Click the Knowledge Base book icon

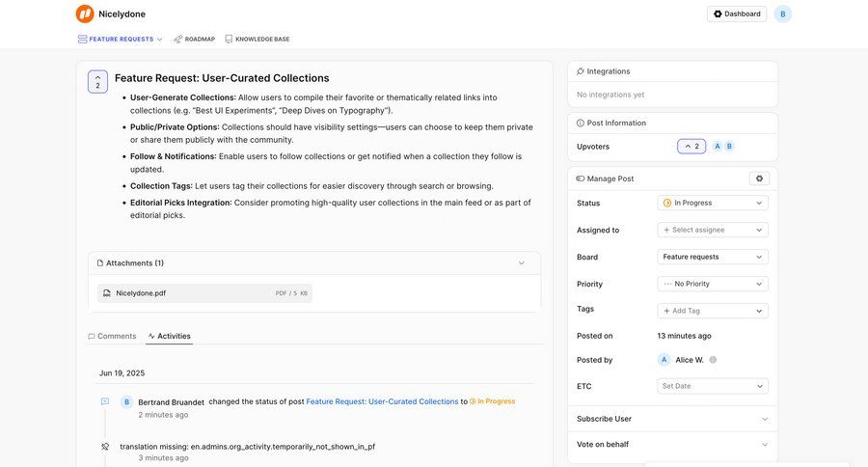(229, 40)
